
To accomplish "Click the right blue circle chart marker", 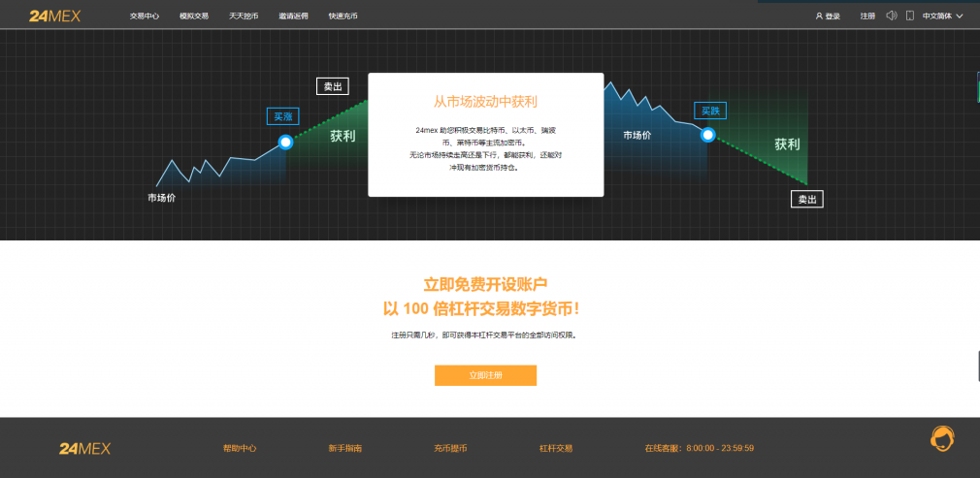I will point(708,135).
